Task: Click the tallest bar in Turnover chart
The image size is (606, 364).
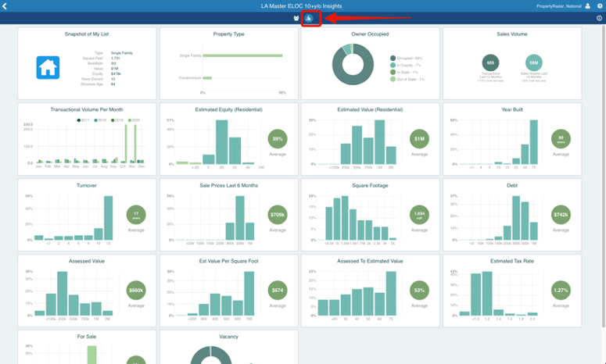Action: (x=109, y=218)
